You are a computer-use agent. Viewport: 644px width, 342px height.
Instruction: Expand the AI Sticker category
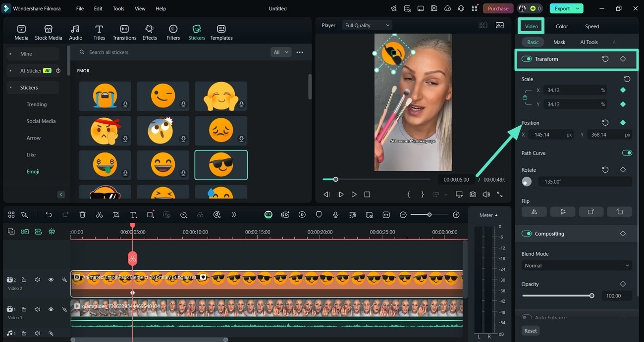pyautogui.click(x=10, y=71)
